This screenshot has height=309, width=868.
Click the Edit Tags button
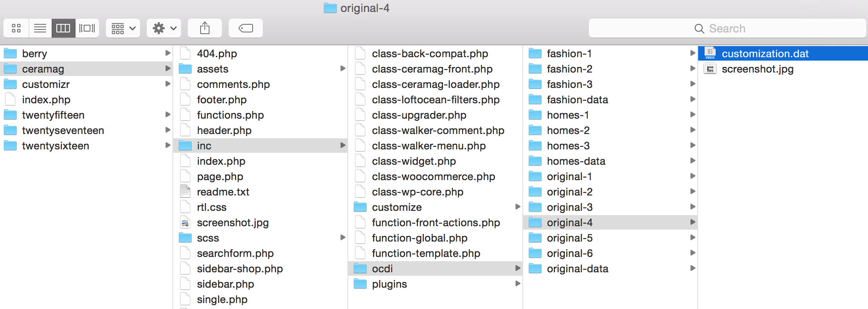coord(246,28)
